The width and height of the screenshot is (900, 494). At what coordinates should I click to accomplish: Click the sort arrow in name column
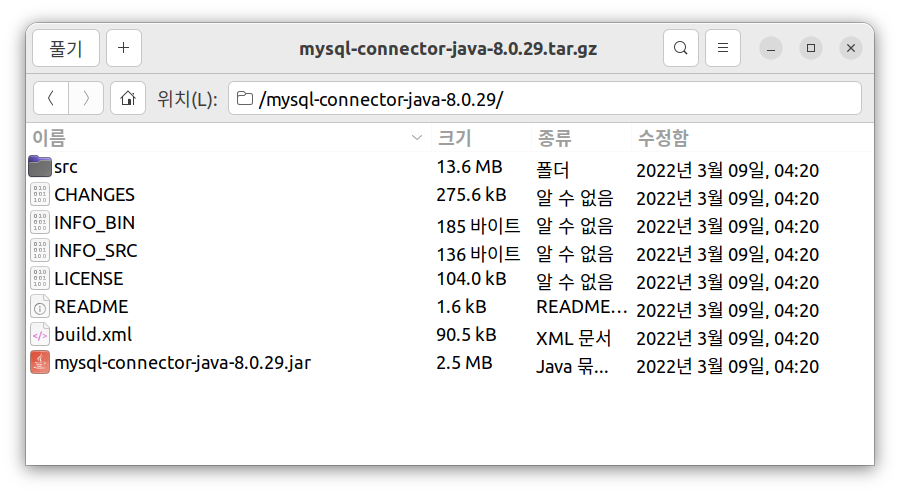(x=417, y=138)
